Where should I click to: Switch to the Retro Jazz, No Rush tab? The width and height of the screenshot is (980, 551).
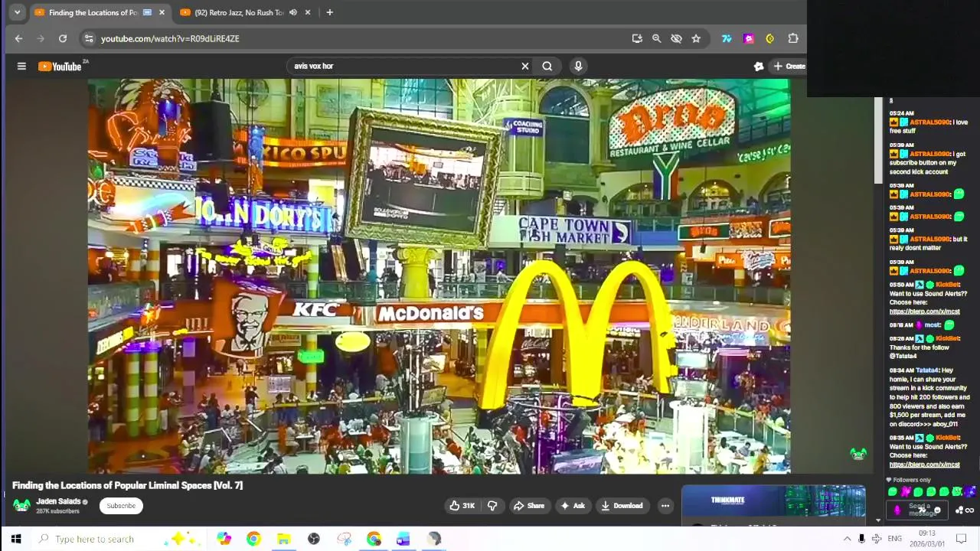pos(238,12)
